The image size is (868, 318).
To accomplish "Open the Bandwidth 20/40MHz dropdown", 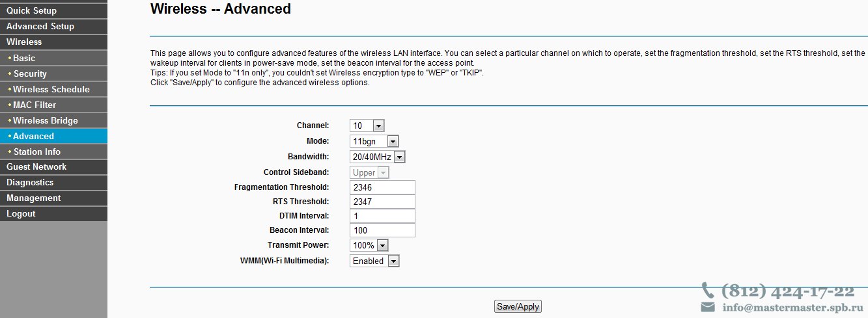I will coord(378,157).
